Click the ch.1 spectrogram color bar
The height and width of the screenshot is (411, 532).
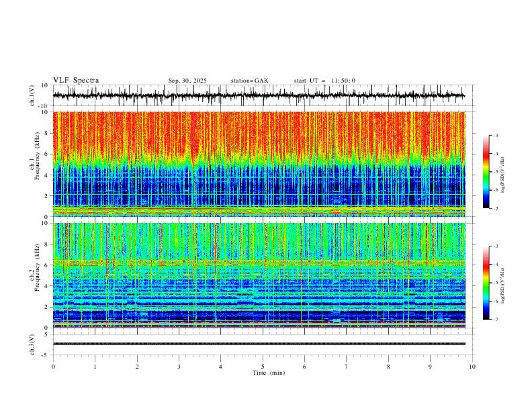pyautogui.click(x=486, y=172)
